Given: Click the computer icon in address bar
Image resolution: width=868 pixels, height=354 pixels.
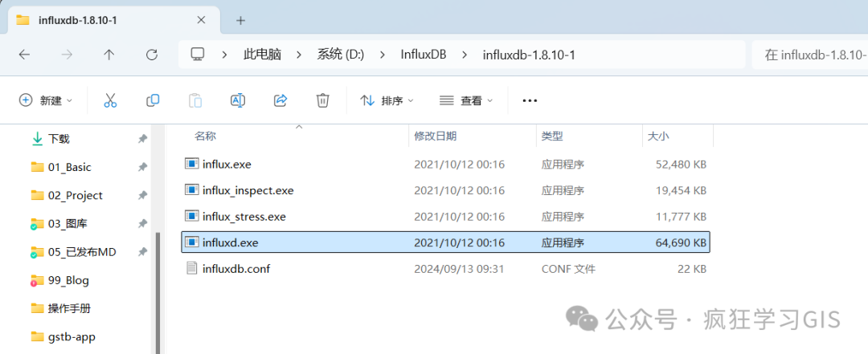Looking at the screenshot, I should pos(198,55).
